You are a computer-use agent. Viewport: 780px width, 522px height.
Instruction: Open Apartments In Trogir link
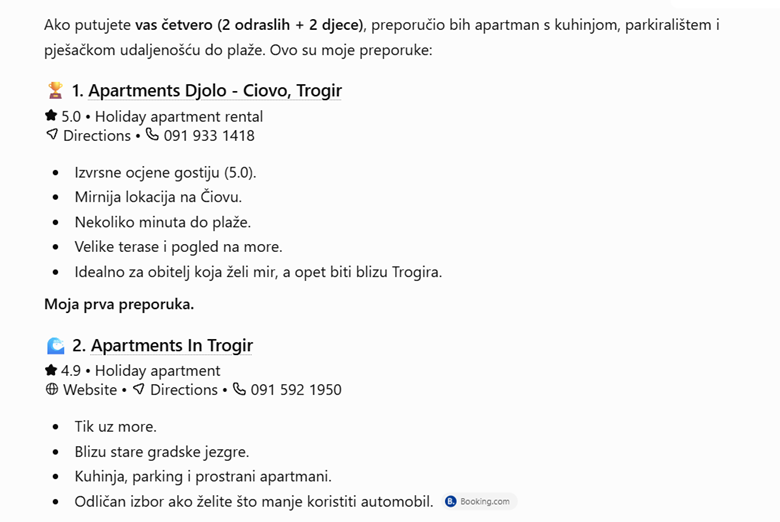(172, 345)
